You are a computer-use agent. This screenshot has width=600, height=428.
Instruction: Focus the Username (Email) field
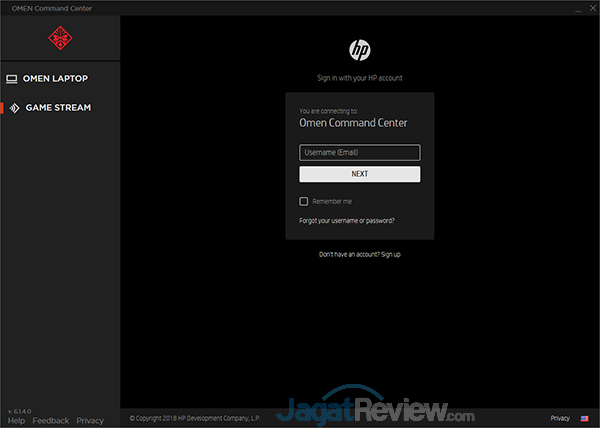(359, 152)
